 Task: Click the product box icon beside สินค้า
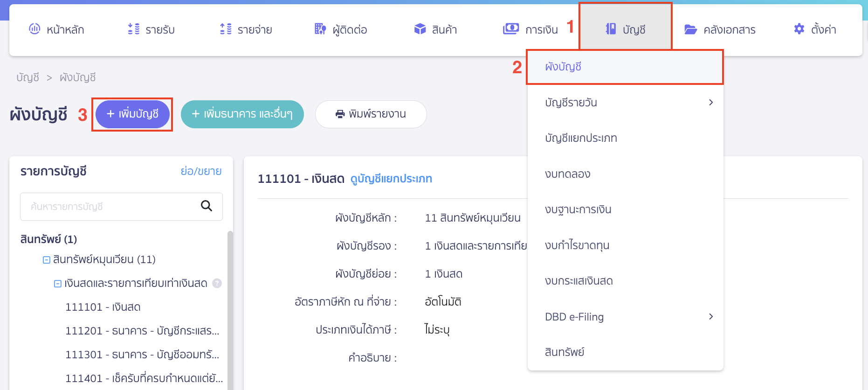pyautogui.click(x=420, y=29)
